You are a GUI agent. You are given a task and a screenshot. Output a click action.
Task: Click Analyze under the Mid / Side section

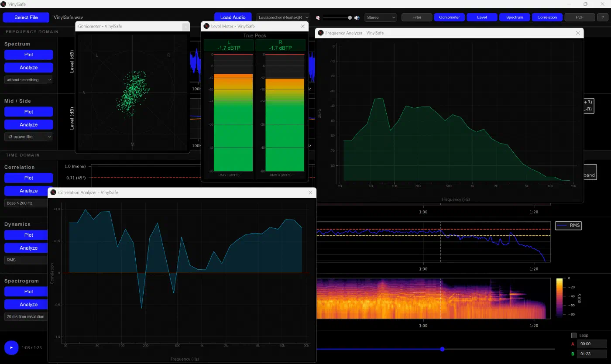(x=29, y=125)
